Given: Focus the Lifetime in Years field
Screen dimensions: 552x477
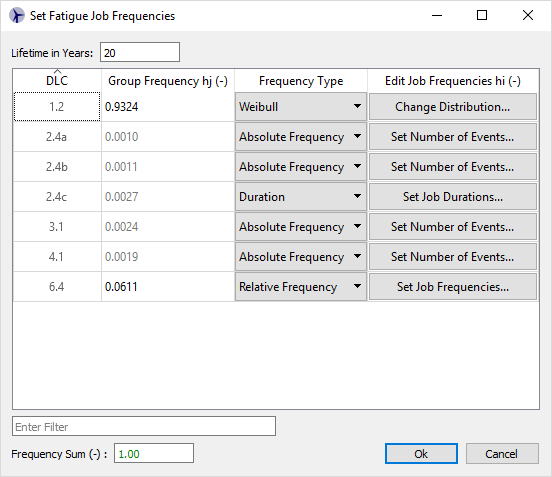Looking at the screenshot, I should (x=140, y=52).
